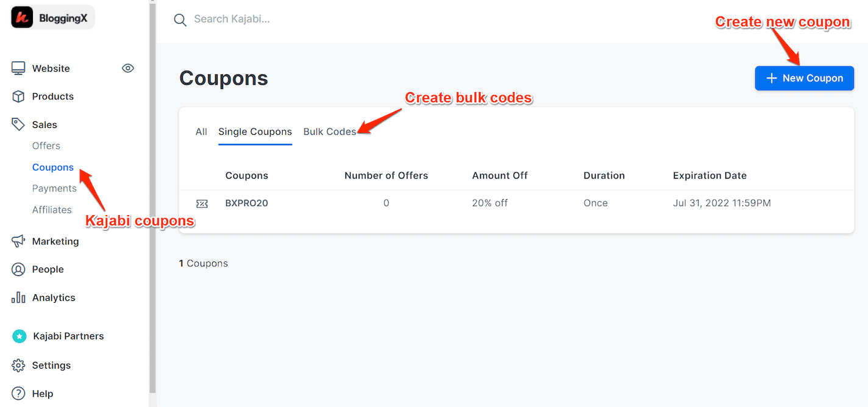Switch to the All coupons tab

click(x=201, y=132)
